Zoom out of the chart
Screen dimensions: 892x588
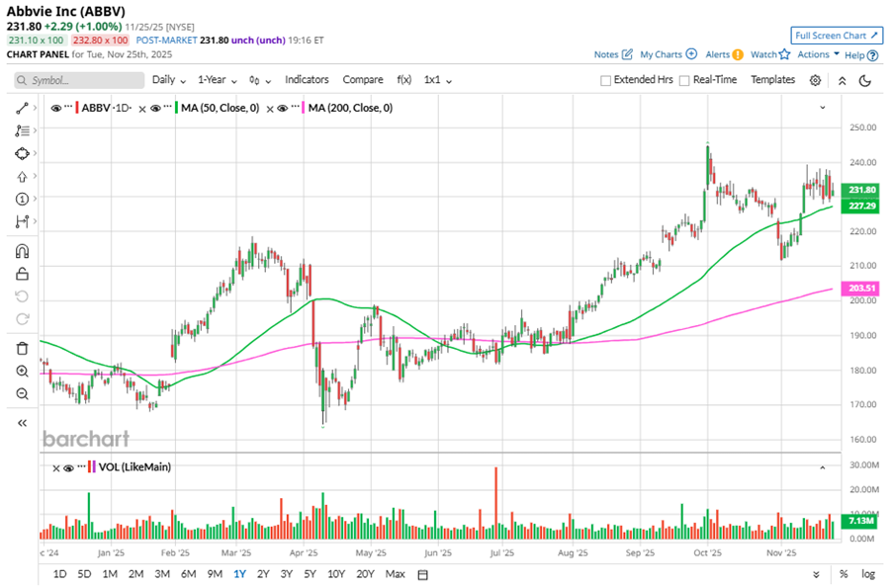pyautogui.click(x=22, y=393)
